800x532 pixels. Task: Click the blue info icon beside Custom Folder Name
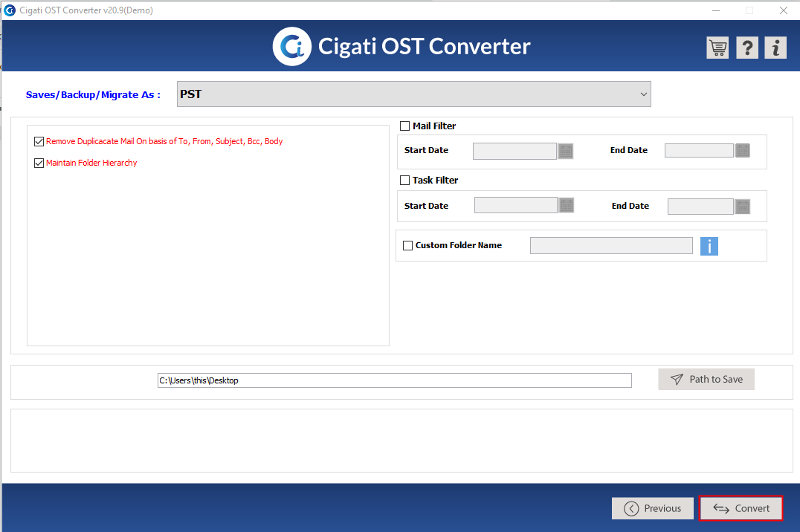click(x=709, y=246)
